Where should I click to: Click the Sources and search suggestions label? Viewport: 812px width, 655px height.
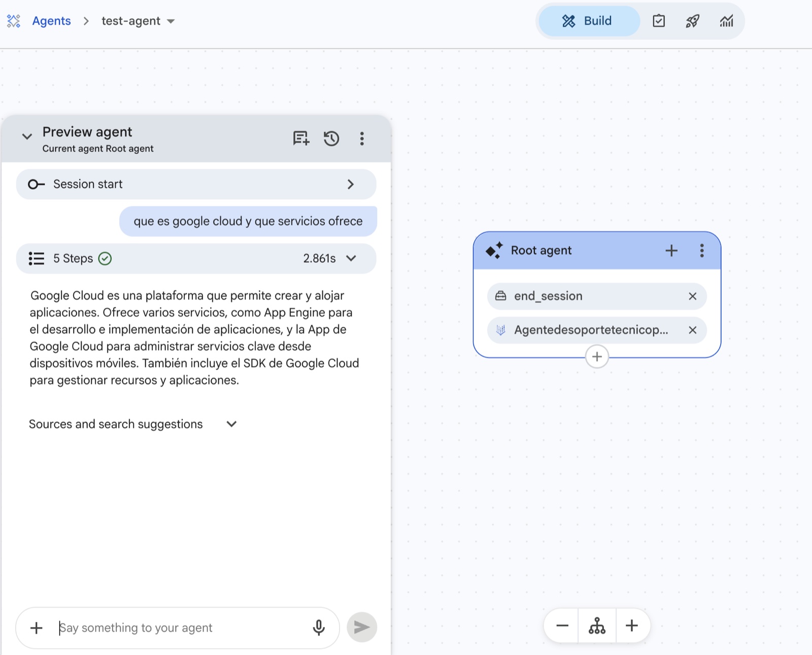click(x=116, y=424)
